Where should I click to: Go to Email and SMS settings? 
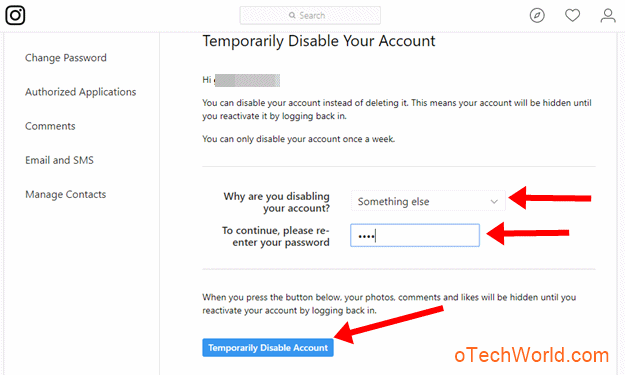tap(59, 160)
